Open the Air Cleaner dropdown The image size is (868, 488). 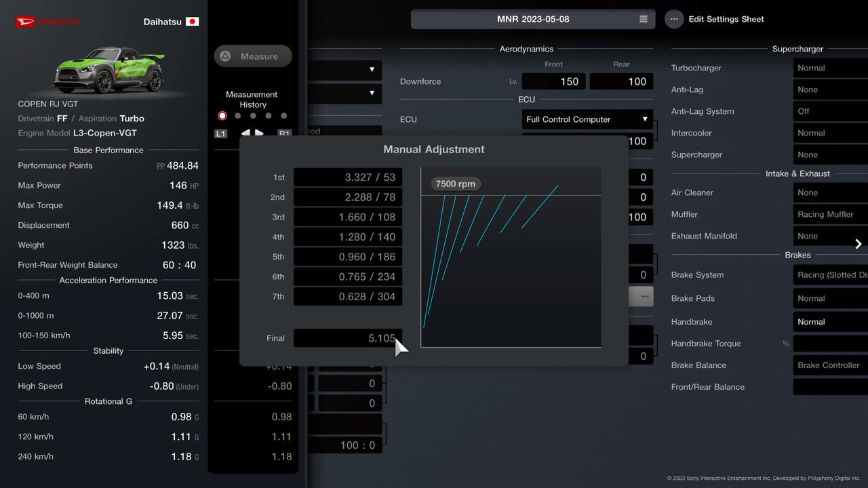(830, 192)
